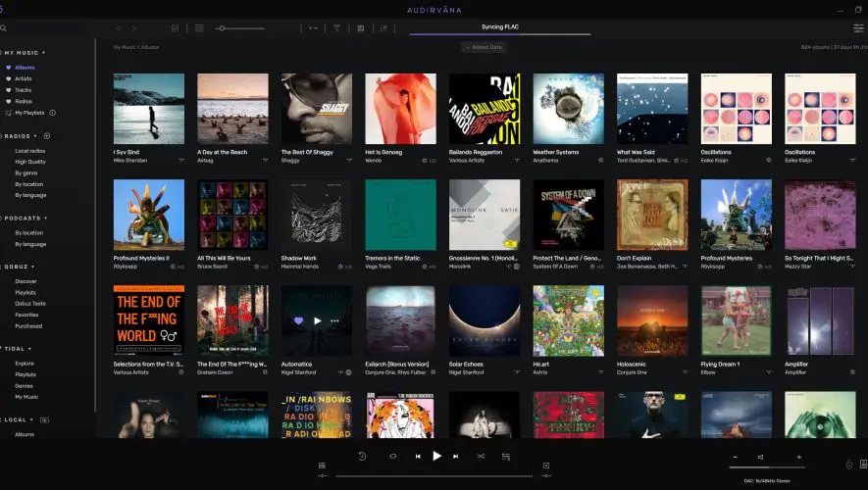Collapse the LOCAL section

click(31, 420)
